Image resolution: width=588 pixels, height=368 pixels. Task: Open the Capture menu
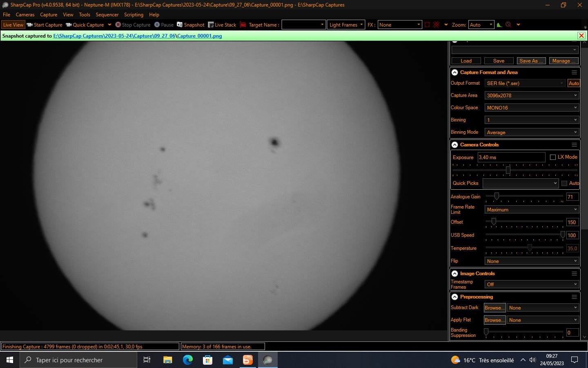[x=49, y=15]
